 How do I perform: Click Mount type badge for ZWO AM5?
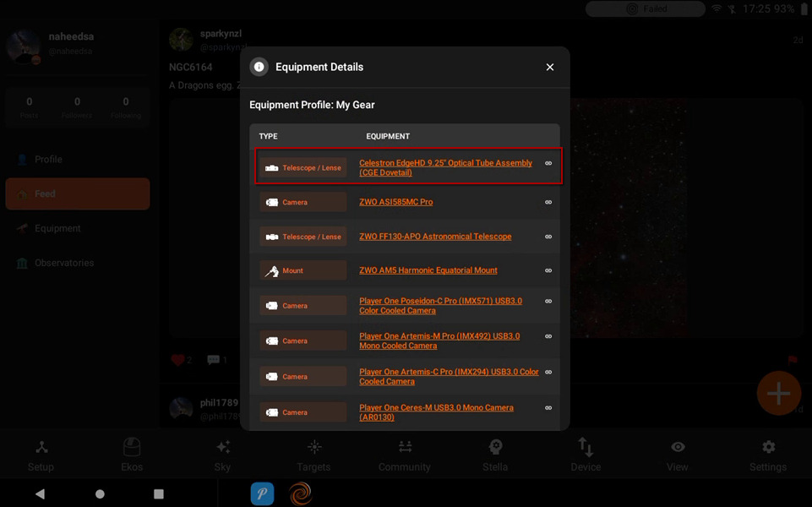tap(303, 270)
